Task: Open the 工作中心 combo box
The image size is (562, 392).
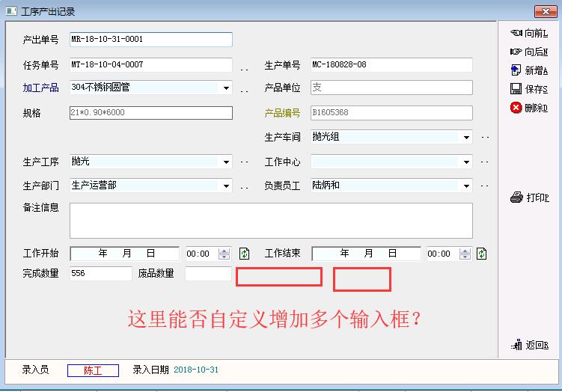Action: (466, 162)
